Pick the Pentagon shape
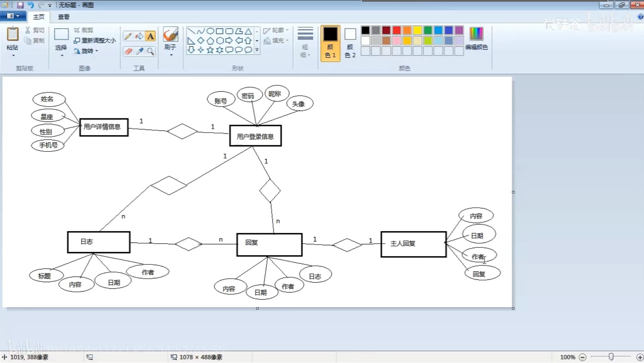This screenshot has height=363, width=644. pos(210,41)
